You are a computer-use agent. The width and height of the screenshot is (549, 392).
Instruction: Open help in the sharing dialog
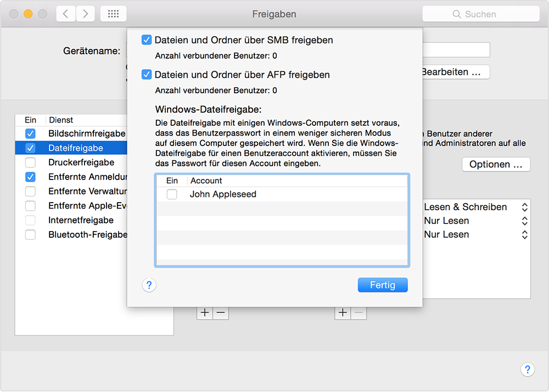coord(149,285)
